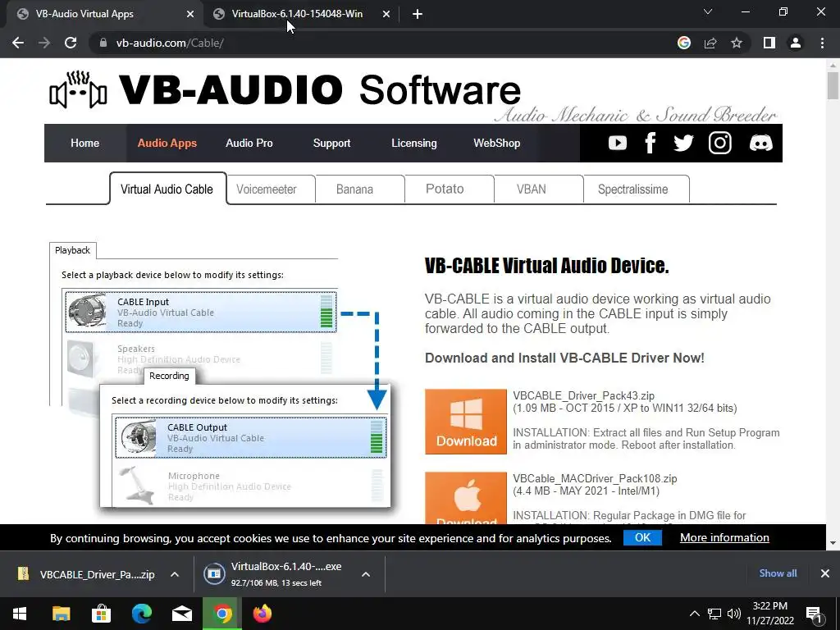Open the Licensing menu item
Viewport: 840px width, 630px height.
414,143
